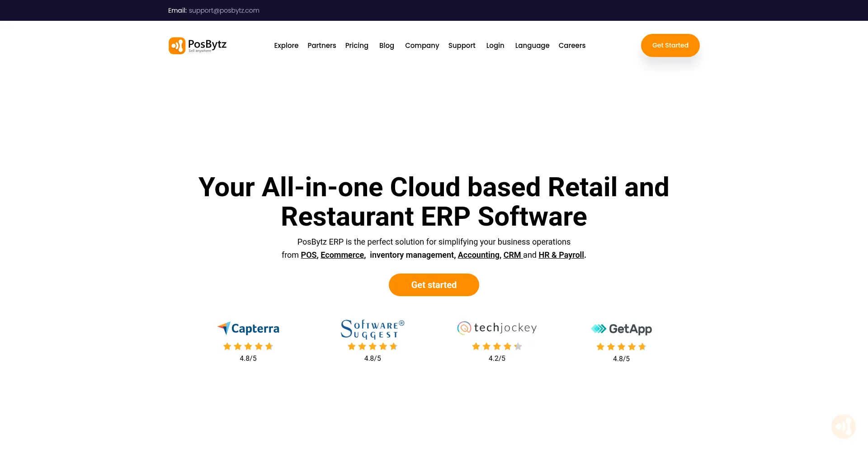This screenshot has height=449, width=868.
Task: Click the main headline about Retail and Restaurant ERP
Action: (x=434, y=202)
